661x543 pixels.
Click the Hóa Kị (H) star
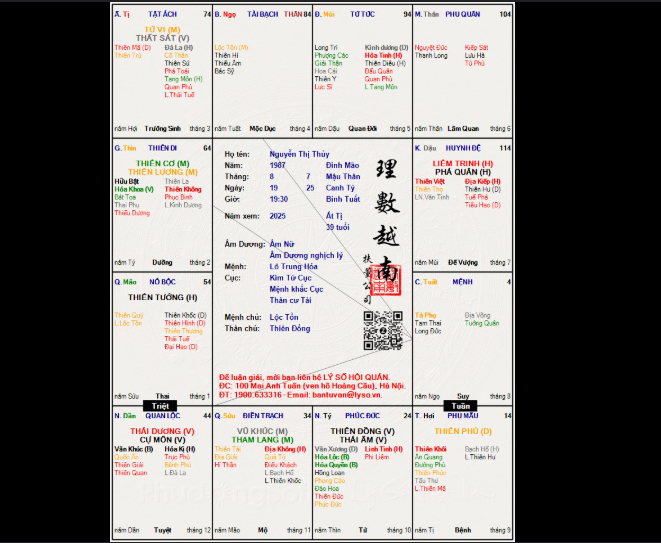(180, 449)
